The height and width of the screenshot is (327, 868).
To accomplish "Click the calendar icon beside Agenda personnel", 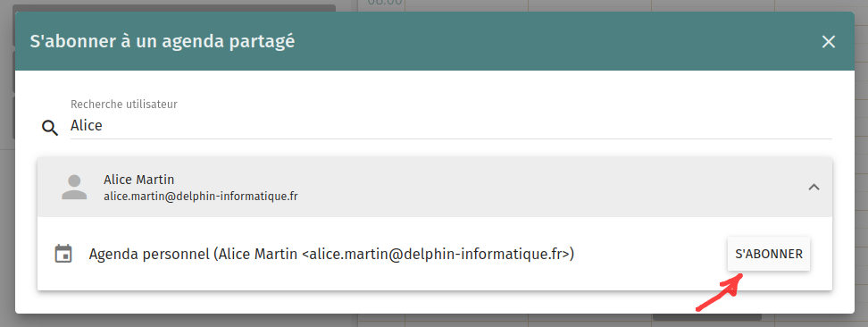I will tap(63, 254).
